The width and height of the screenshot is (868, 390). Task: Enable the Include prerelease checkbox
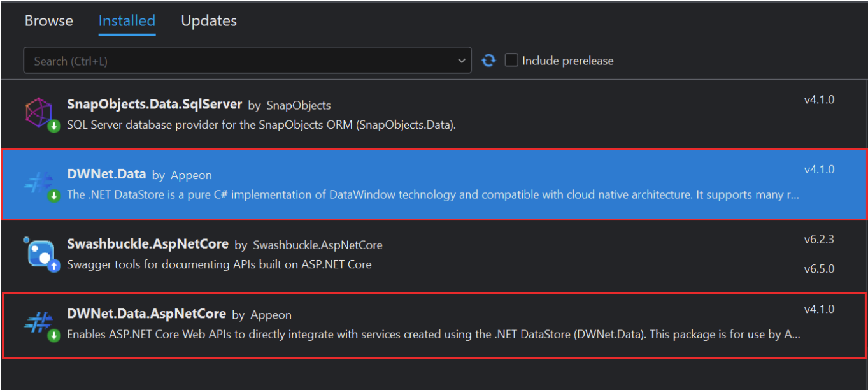[x=511, y=61]
